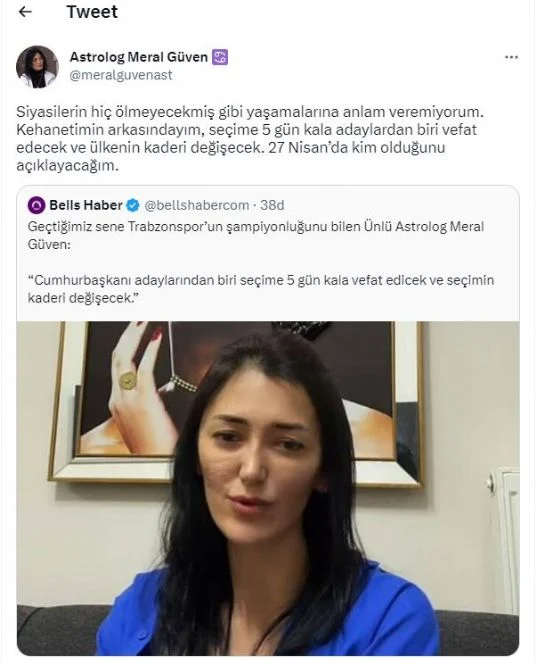
Task: Go back using the left arrow icon
Action: (25, 12)
